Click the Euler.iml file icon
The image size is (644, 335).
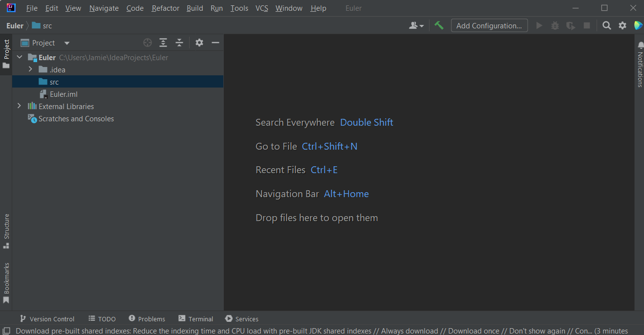tap(43, 94)
